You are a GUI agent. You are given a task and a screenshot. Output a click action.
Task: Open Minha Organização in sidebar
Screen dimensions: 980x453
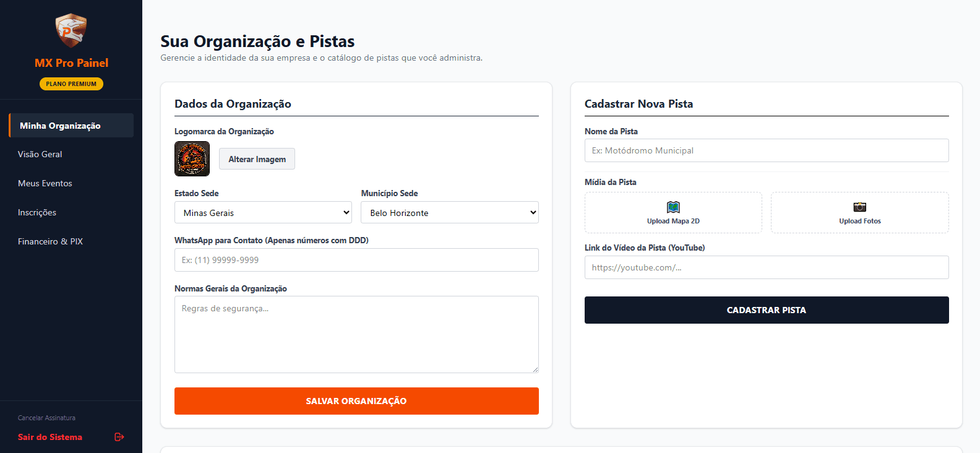pos(71,125)
